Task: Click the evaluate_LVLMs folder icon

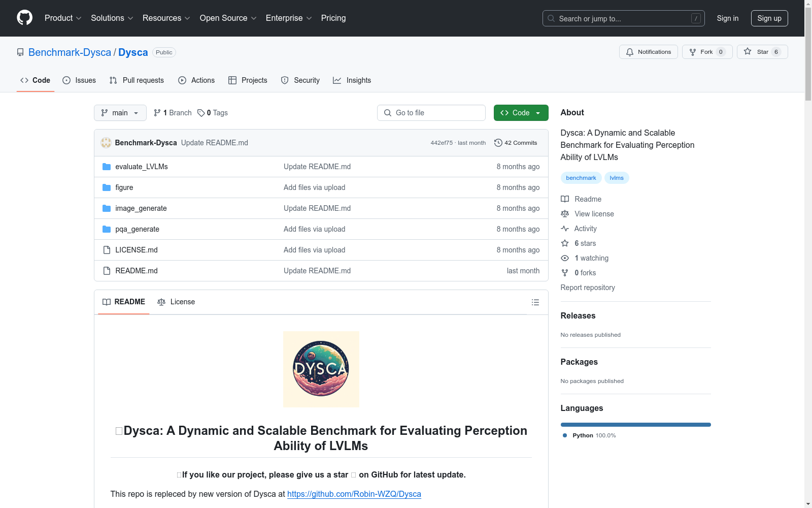Action: click(107, 167)
